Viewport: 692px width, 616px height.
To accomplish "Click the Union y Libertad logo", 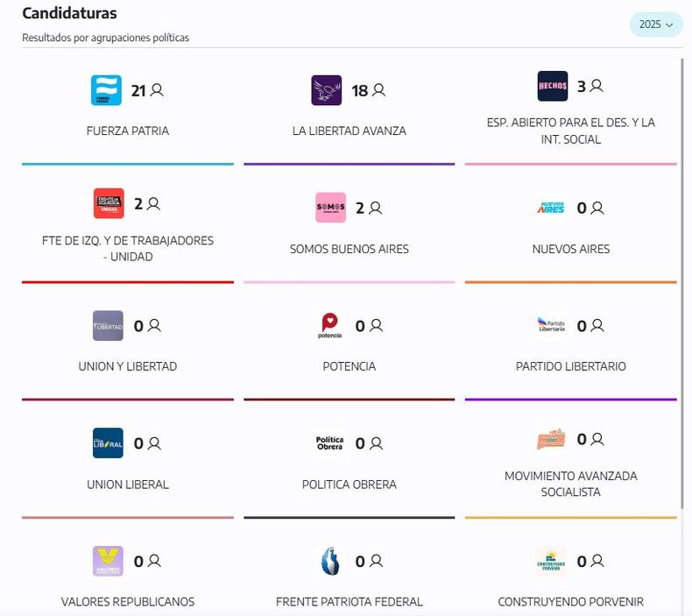I will [108, 326].
